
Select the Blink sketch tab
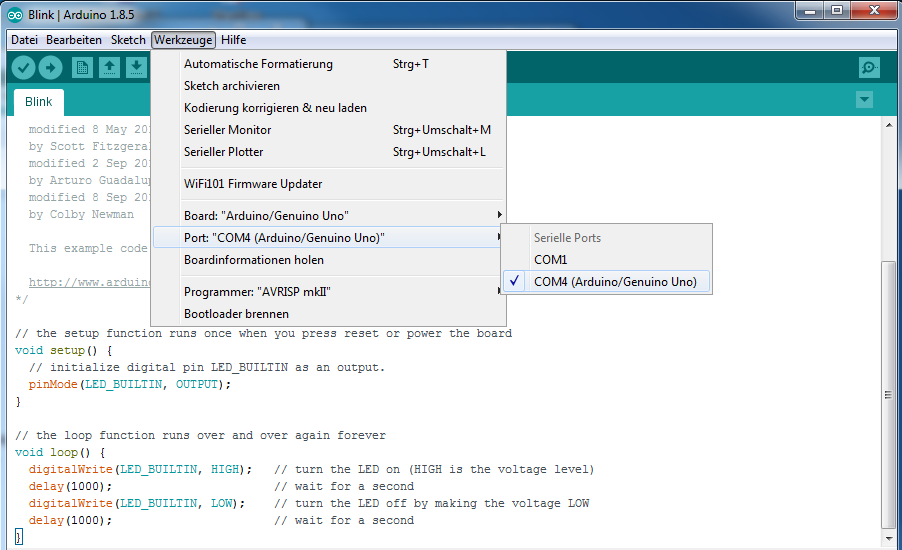point(39,102)
